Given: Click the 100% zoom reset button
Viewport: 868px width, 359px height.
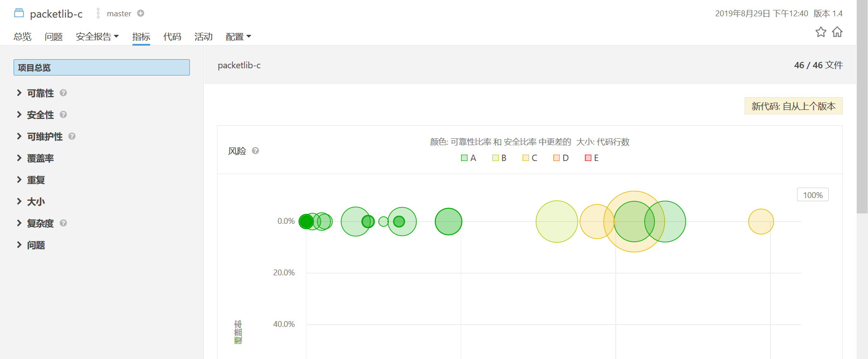Looking at the screenshot, I should click(812, 195).
